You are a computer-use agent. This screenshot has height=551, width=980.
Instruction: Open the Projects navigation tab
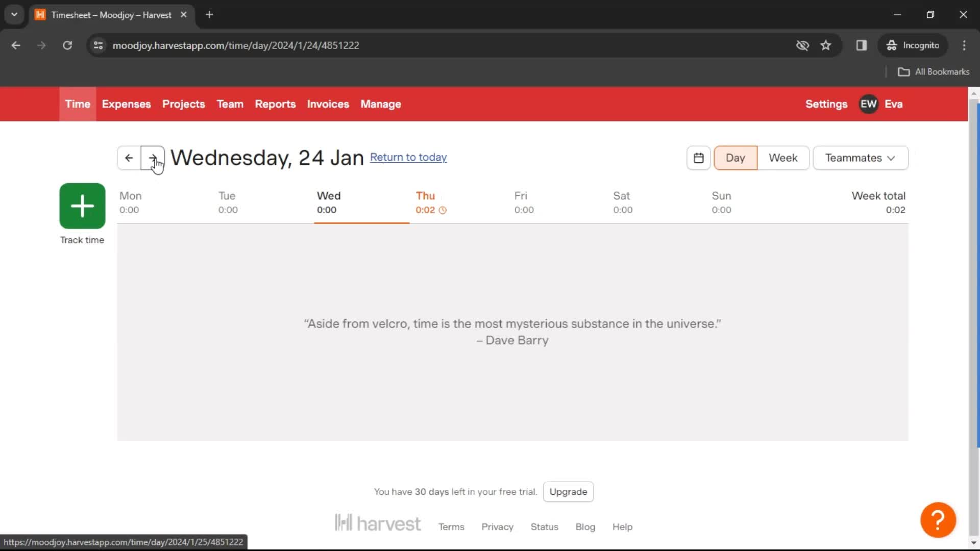pos(183,104)
